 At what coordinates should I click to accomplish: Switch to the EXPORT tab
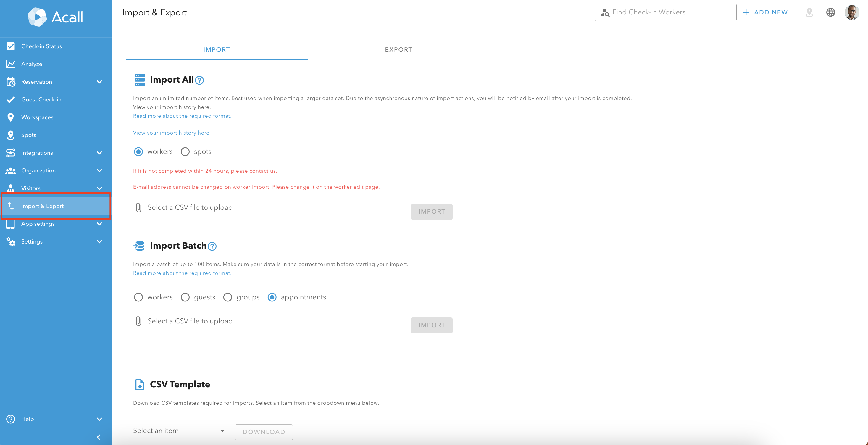point(398,49)
